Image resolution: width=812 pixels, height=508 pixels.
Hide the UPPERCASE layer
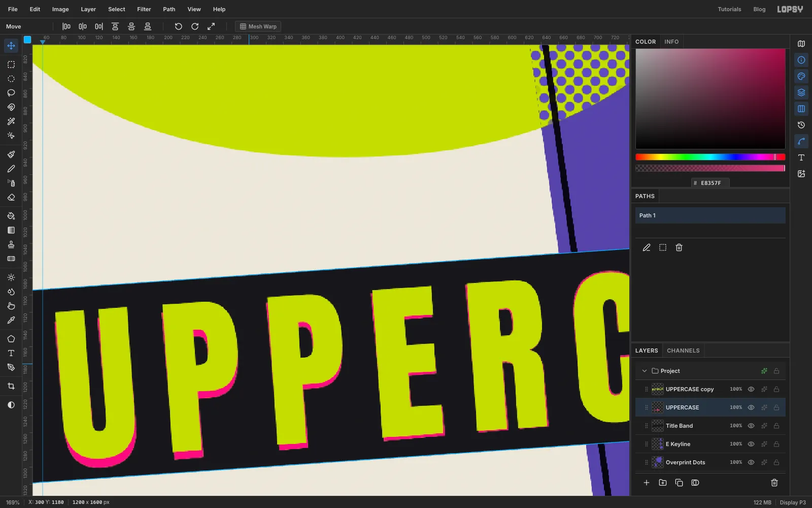pos(751,407)
